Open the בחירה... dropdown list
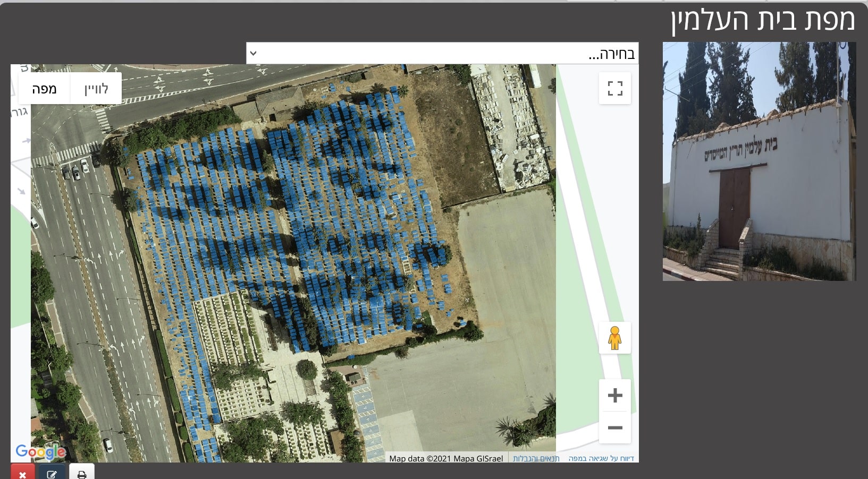Viewport: 868px width, 479px height. pyautogui.click(x=442, y=54)
